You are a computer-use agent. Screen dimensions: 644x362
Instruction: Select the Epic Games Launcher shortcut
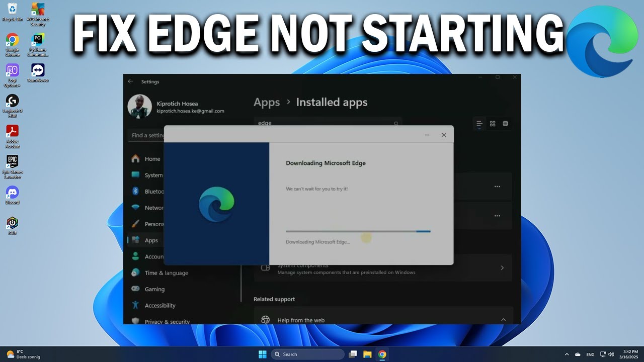(x=12, y=167)
